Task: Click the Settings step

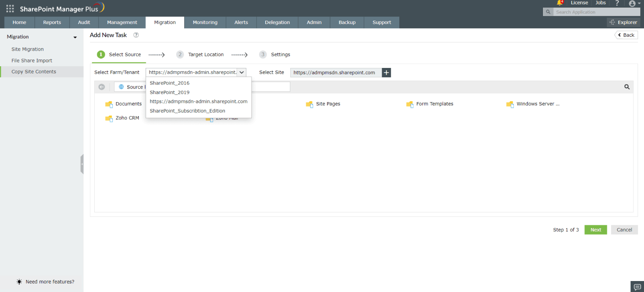Action: (x=275, y=54)
